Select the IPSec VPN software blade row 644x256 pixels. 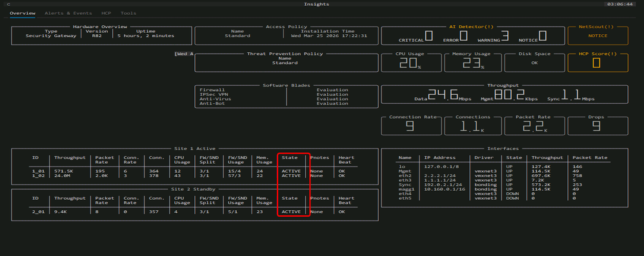click(x=274, y=94)
